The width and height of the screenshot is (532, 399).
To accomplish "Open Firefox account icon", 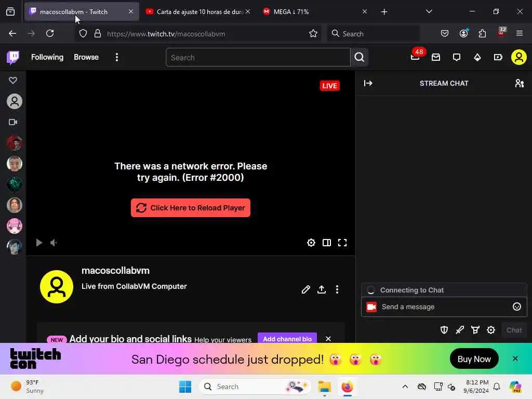I will [x=464, y=33].
